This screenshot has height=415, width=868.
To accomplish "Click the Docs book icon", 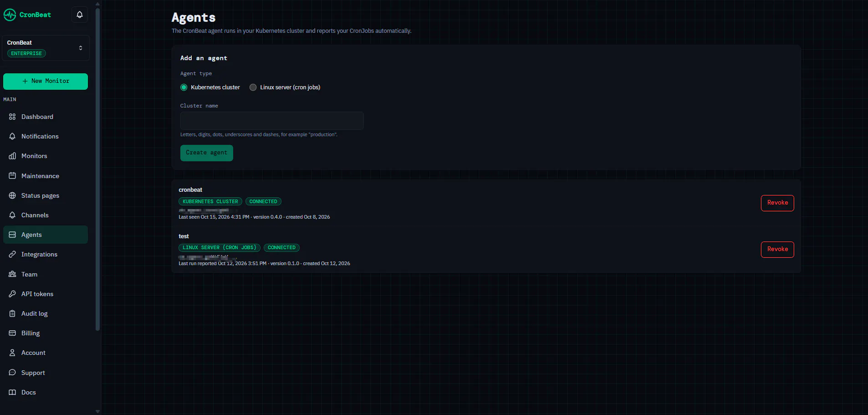I will (12, 392).
